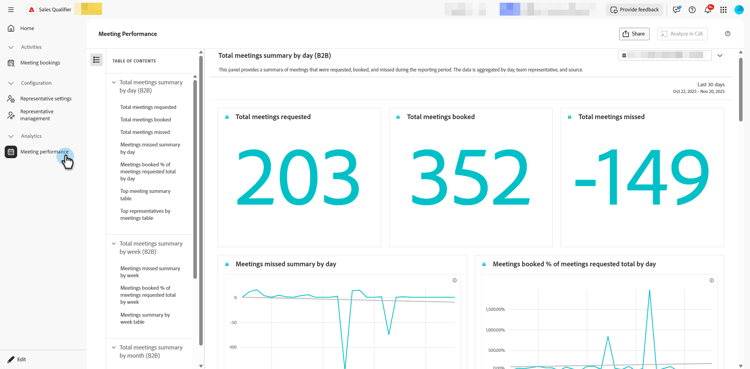Image resolution: width=750 pixels, height=369 pixels.
Task: Collapse the Activities sidebar section
Action: tap(11, 47)
